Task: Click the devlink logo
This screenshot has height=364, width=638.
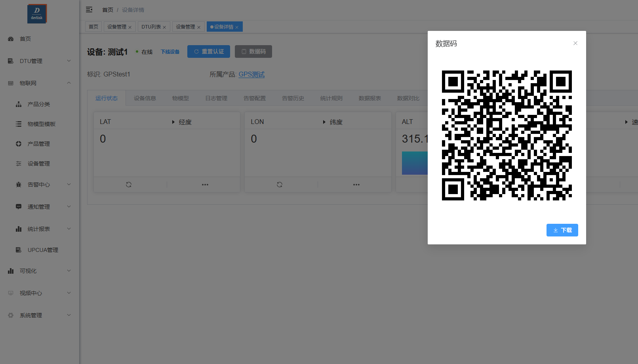Action: 37,14
